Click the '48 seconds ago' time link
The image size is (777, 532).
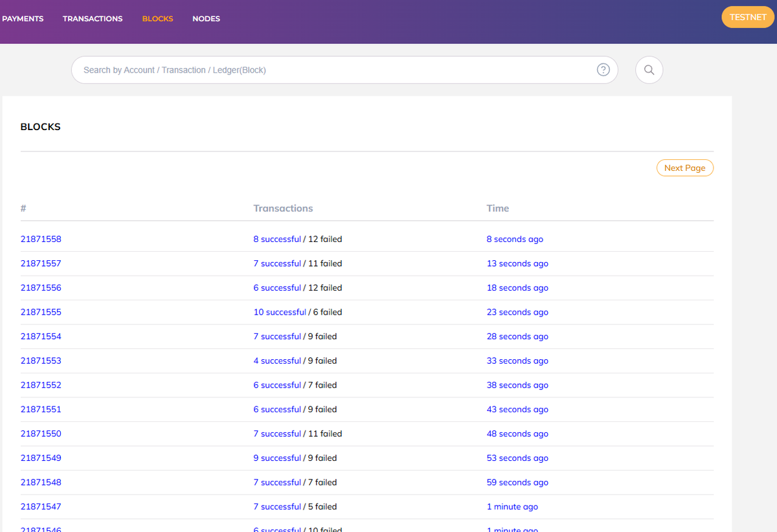[x=517, y=434]
